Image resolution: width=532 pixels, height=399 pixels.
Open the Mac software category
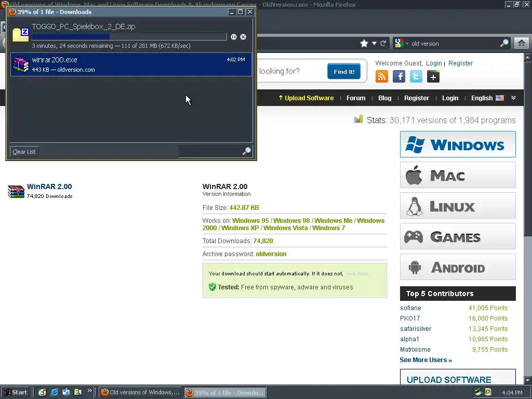[x=458, y=175]
